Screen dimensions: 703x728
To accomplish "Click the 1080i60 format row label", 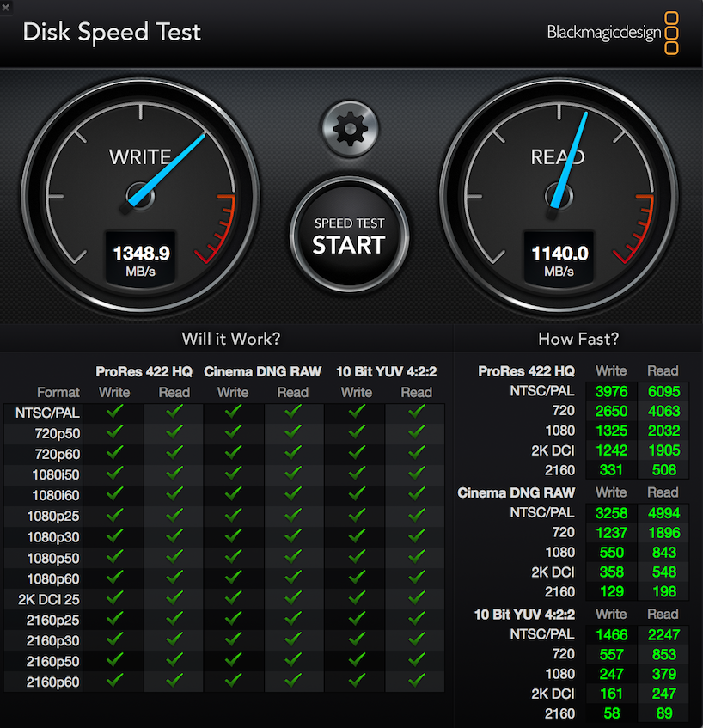I will pos(56,495).
